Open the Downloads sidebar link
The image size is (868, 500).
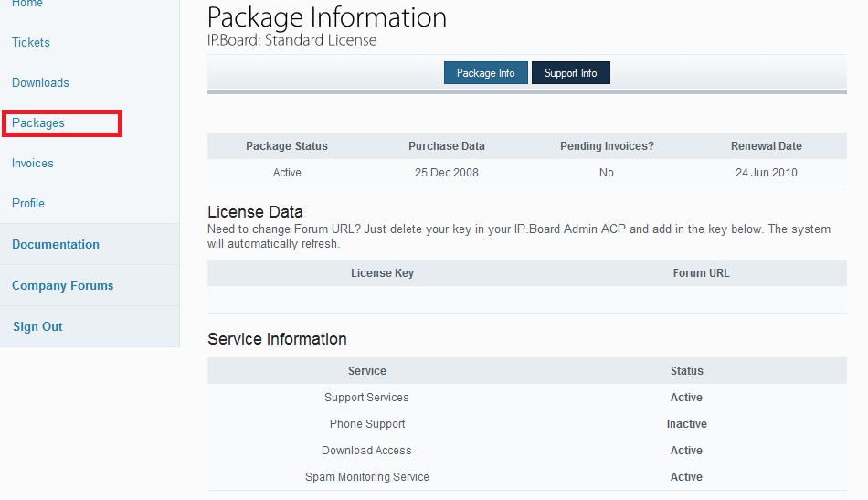(40, 83)
